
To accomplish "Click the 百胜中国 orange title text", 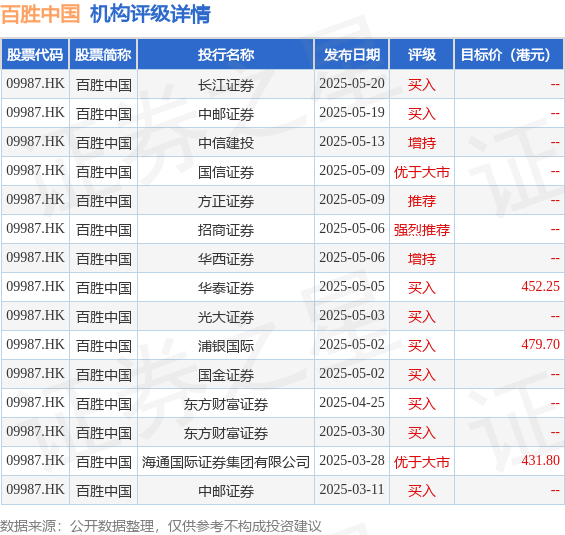I will 40,14.
